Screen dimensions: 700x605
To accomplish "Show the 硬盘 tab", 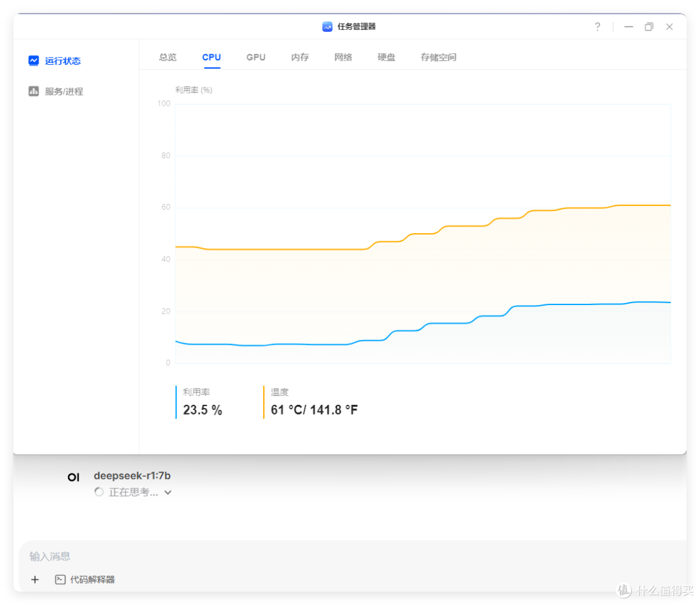I will coord(386,57).
